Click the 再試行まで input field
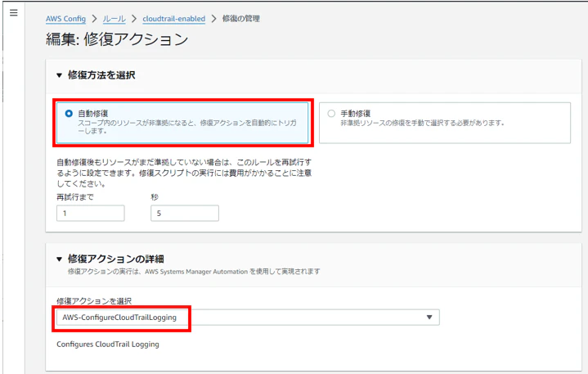Image resolution: width=588 pixels, height=374 pixels. point(91,213)
